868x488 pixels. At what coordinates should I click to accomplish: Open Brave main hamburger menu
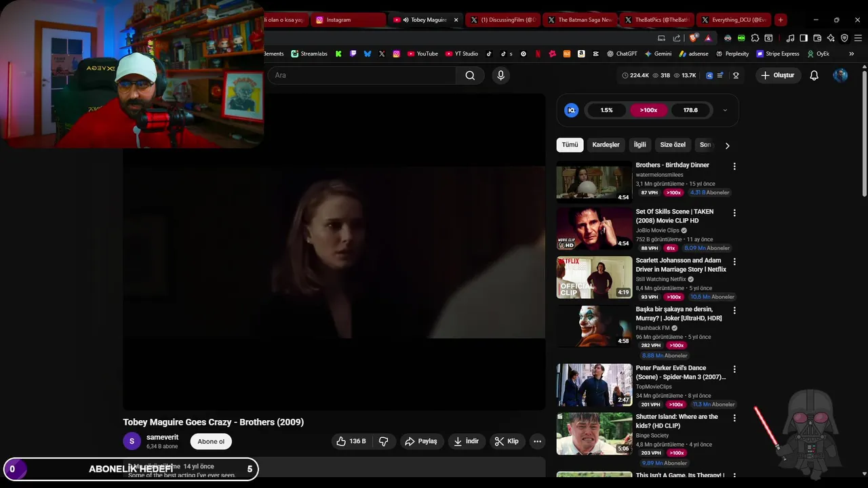click(858, 38)
